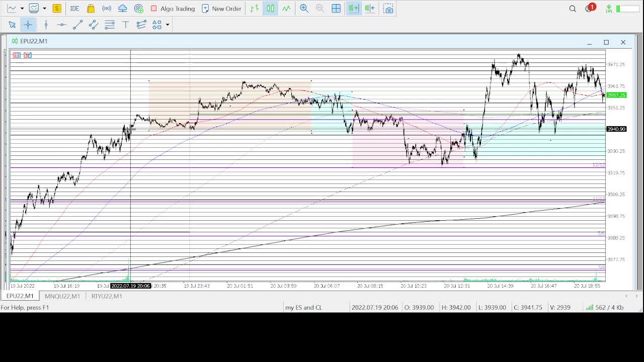
Task: Click the green level progress bar
Action: pos(628,9)
